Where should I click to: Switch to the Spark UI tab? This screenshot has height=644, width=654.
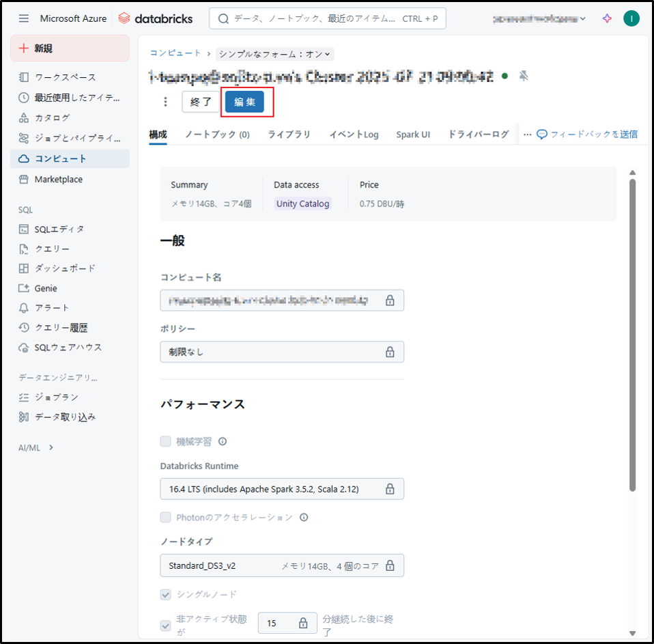pyautogui.click(x=413, y=135)
